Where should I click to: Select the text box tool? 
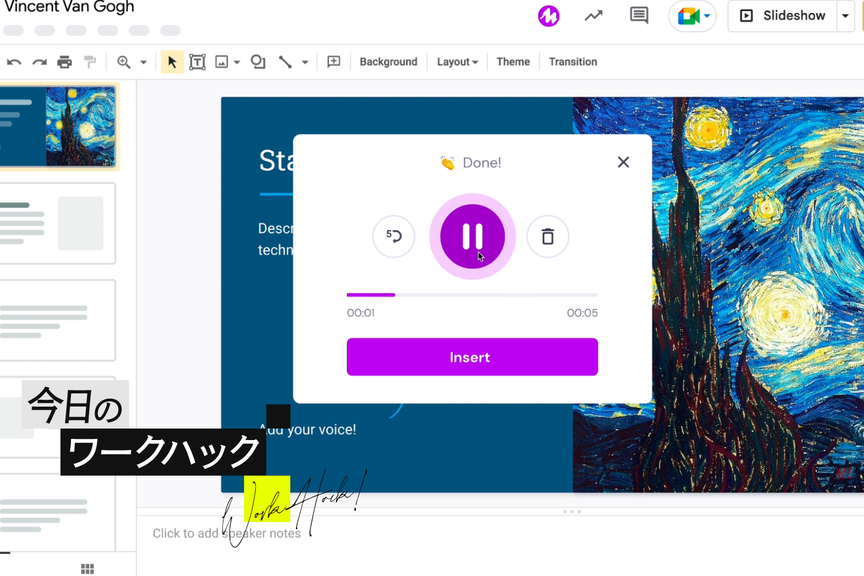click(x=198, y=62)
